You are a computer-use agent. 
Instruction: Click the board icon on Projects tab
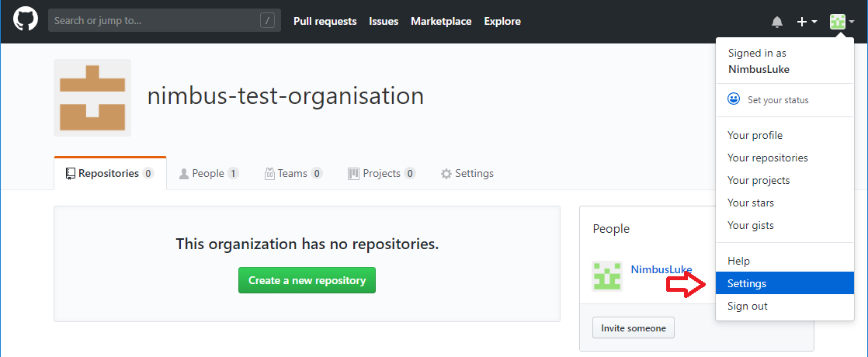tap(354, 174)
